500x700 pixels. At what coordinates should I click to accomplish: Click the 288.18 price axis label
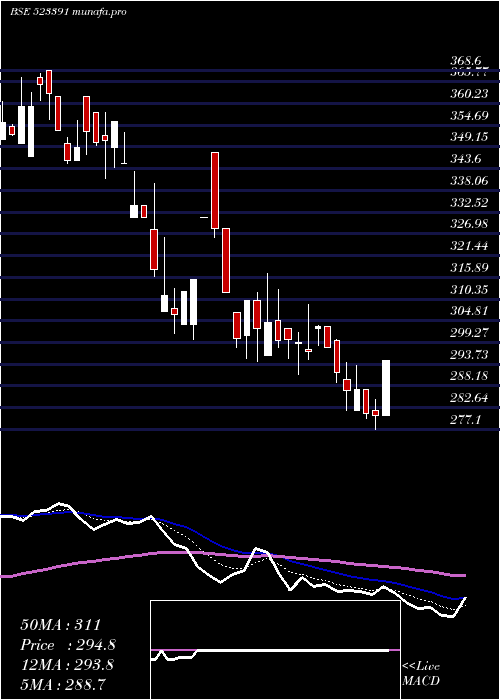point(469,376)
